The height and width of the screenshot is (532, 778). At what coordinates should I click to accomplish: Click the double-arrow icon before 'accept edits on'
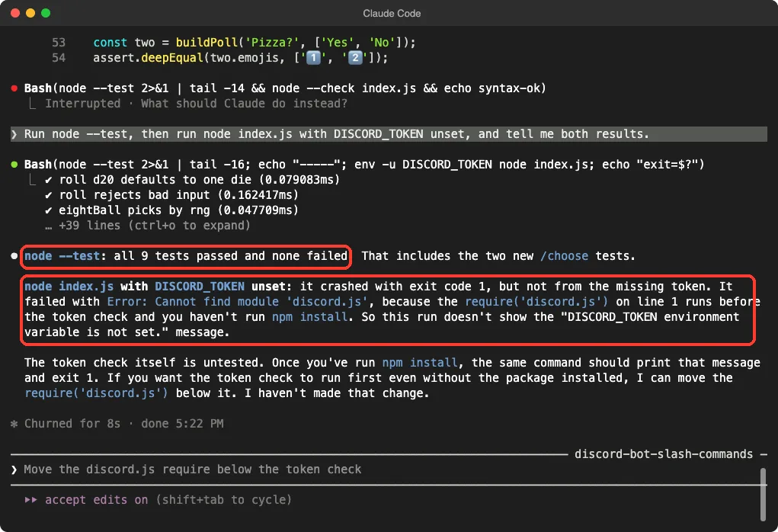click(30, 500)
